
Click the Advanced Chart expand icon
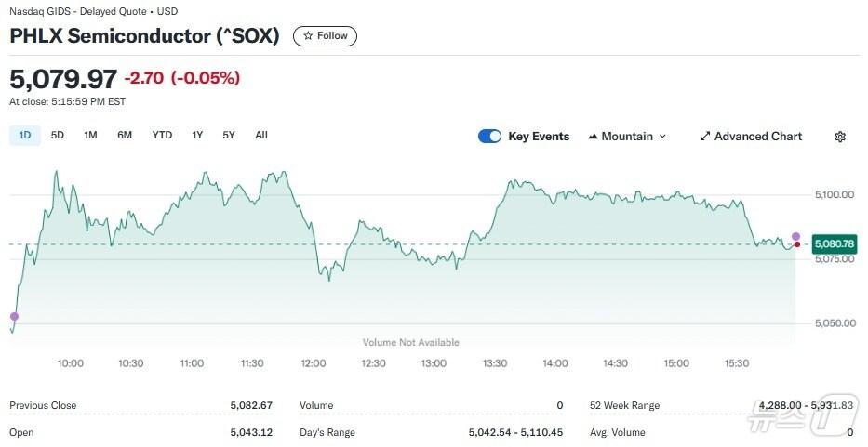pos(705,137)
